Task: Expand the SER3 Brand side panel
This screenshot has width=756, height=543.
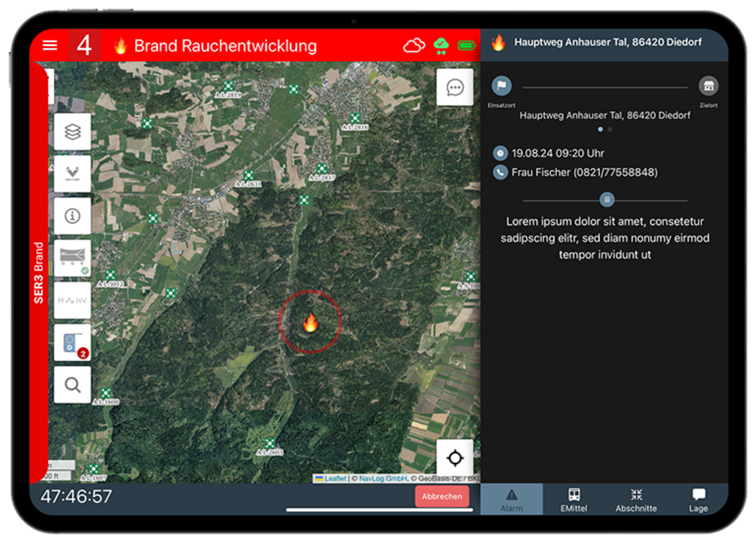Action: click(39, 272)
